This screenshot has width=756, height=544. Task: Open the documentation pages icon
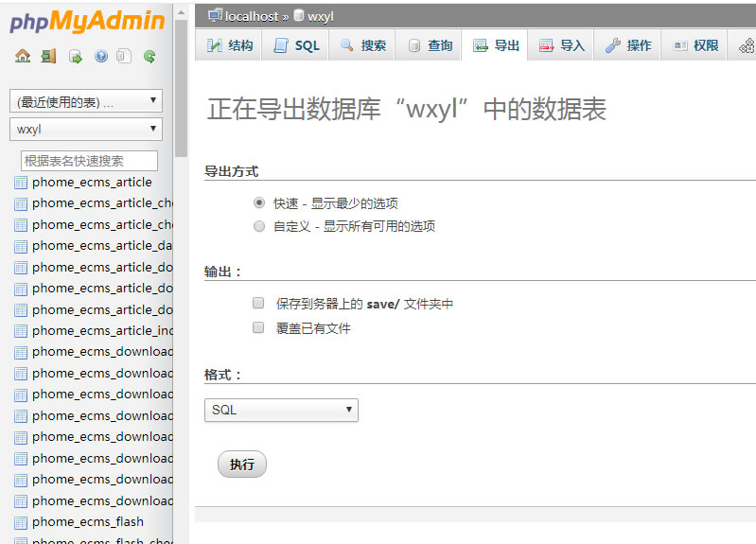point(124,57)
